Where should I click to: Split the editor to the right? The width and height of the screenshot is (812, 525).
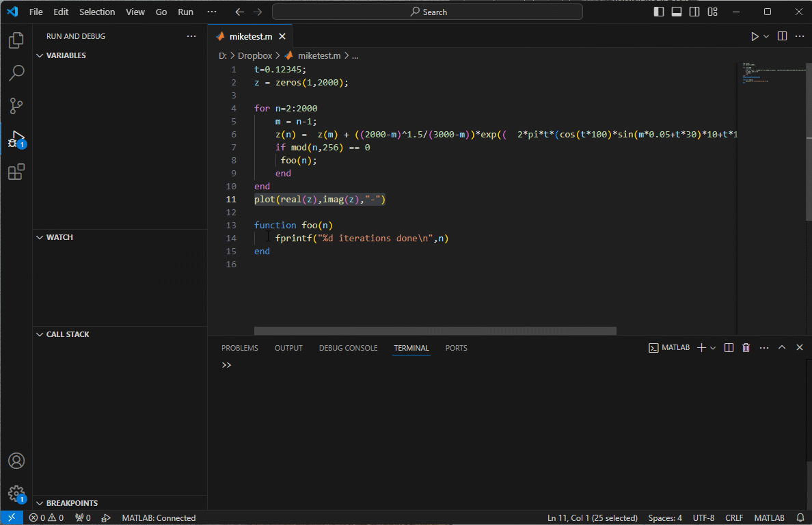coord(783,36)
